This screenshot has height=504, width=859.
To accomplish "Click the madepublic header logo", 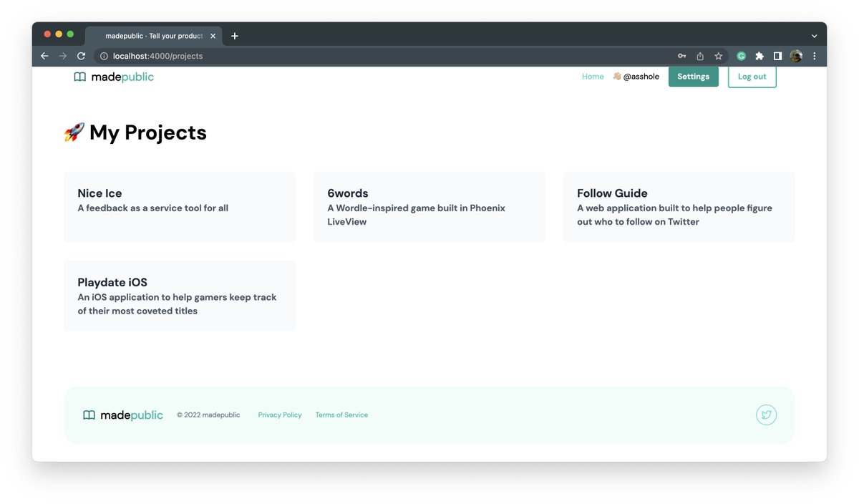I will coord(114,77).
